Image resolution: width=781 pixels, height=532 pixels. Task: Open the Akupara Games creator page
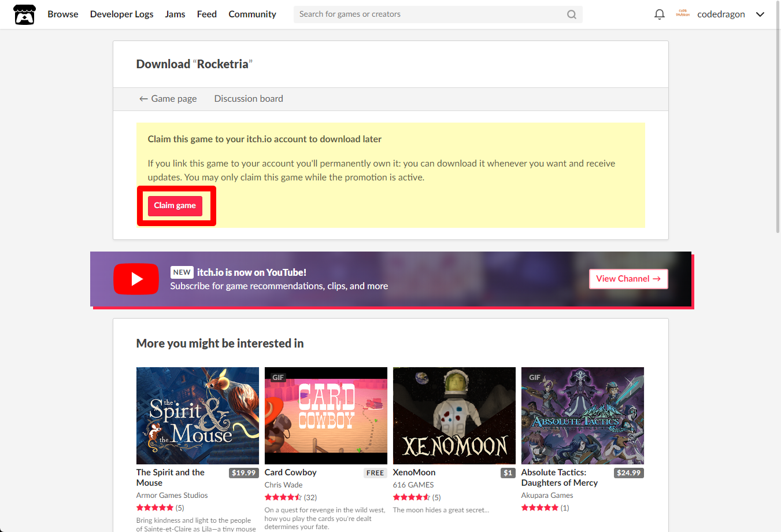[547, 496]
